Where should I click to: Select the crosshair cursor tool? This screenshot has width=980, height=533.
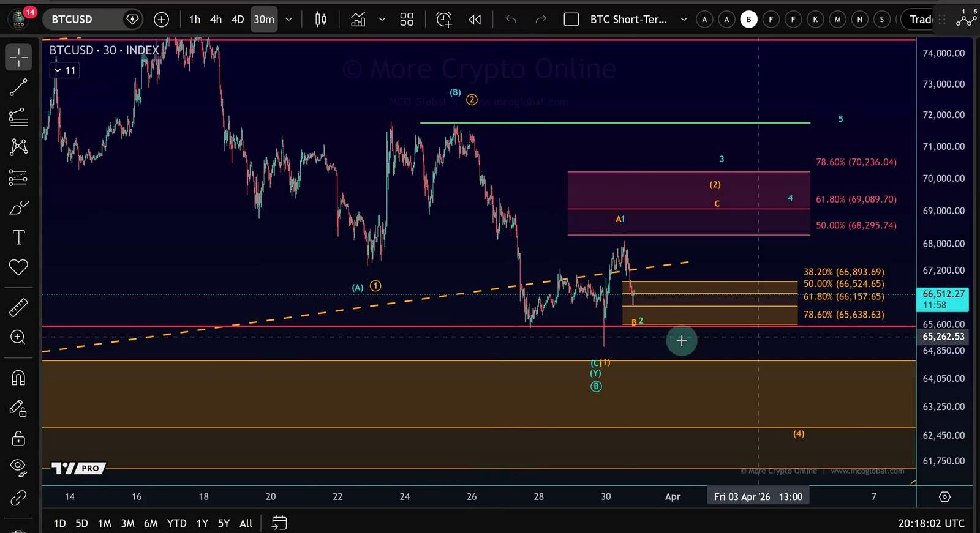coord(18,57)
